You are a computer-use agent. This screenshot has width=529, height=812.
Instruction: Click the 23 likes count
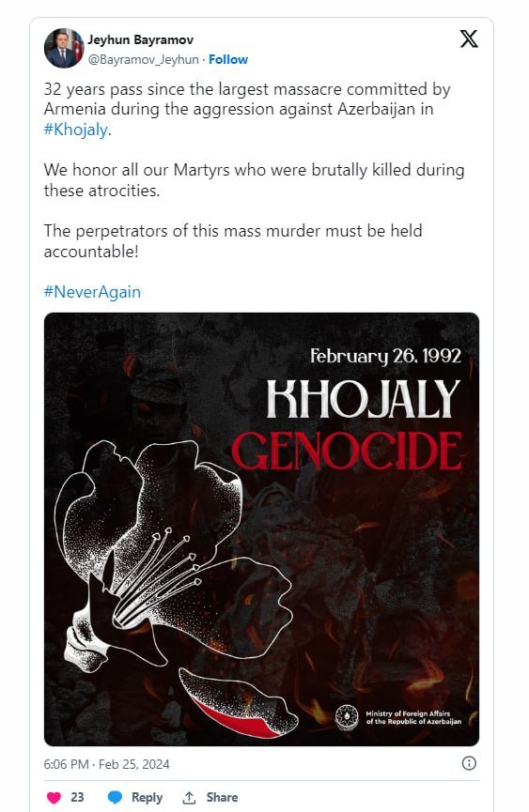tap(77, 798)
